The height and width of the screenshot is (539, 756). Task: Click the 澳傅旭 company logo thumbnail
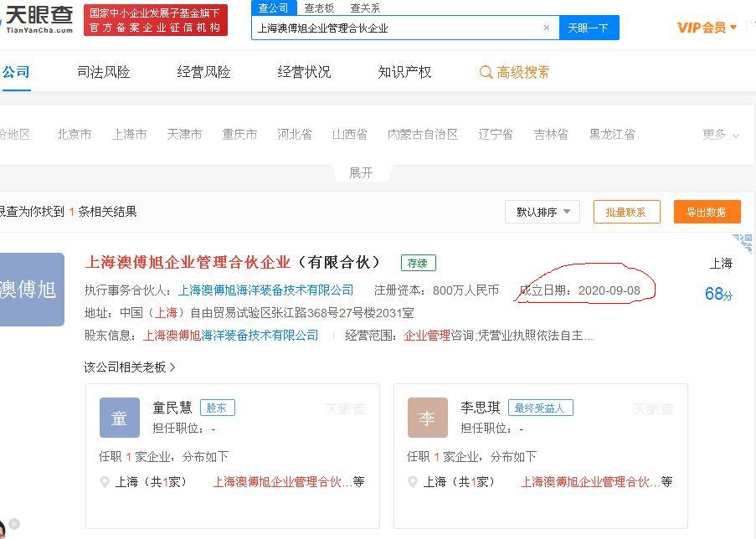pos(32,290)
